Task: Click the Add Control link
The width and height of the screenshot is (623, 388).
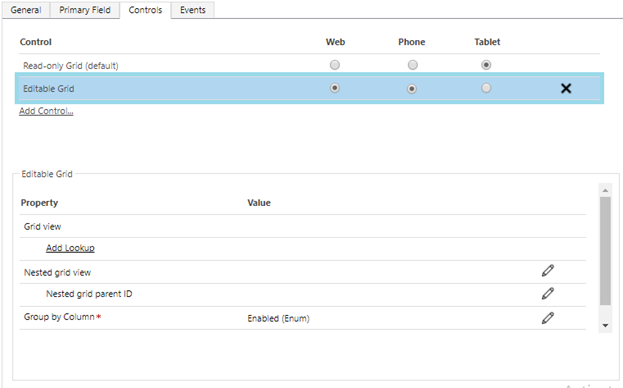Action: pos(46,111)
